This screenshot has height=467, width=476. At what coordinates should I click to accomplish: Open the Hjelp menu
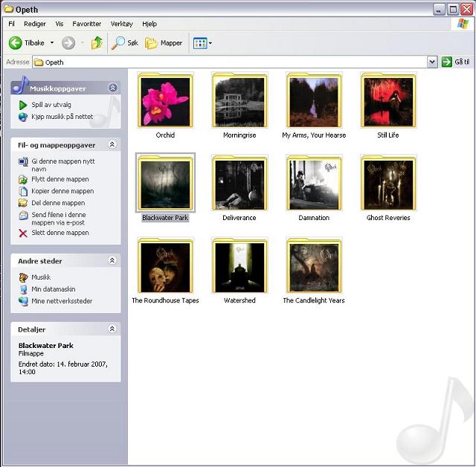click(149, 24)
